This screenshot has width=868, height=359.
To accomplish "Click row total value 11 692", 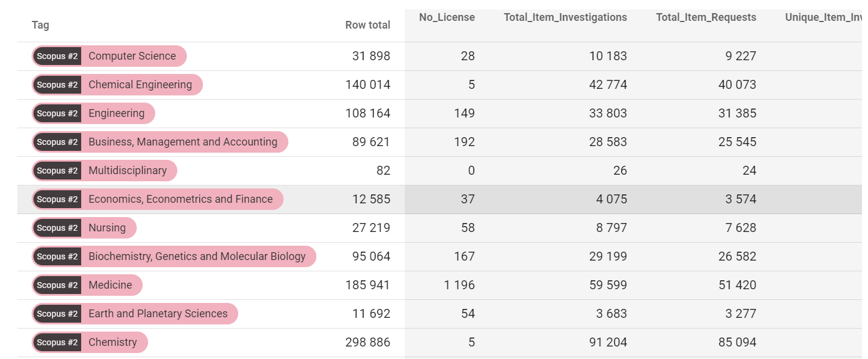I will (x=371, y=314).
